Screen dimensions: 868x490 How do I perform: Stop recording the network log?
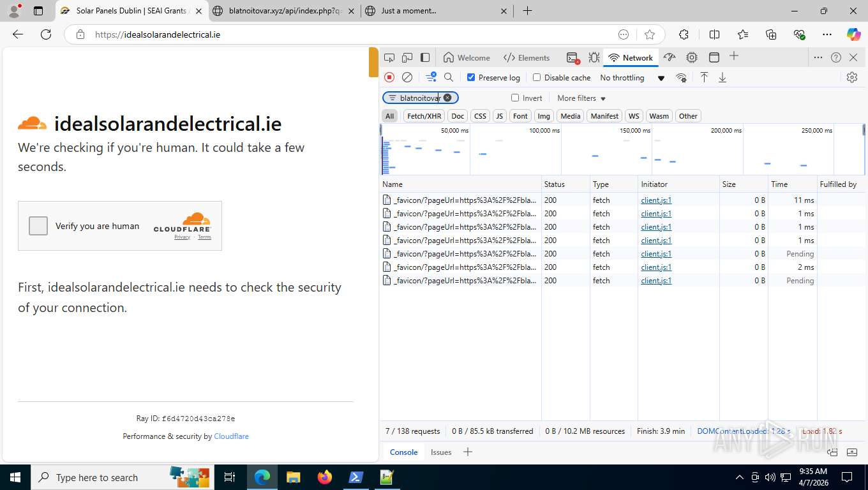point(389,77)
